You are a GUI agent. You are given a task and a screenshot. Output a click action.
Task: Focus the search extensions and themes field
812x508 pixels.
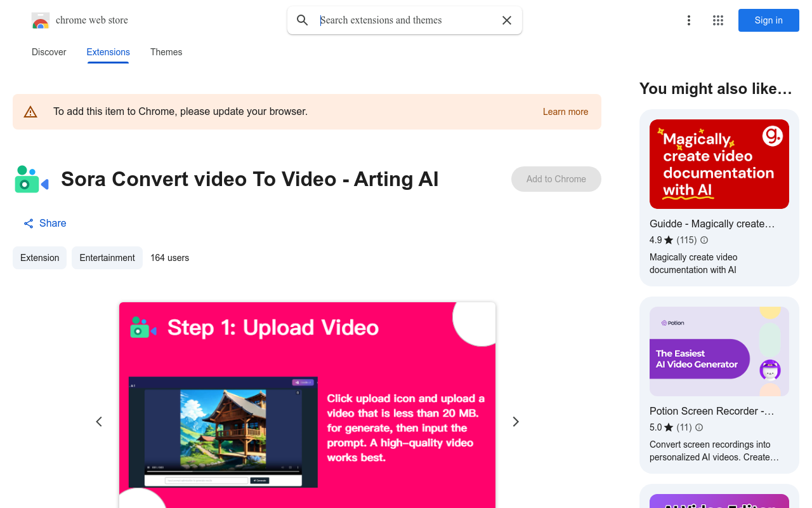(404, 20)
